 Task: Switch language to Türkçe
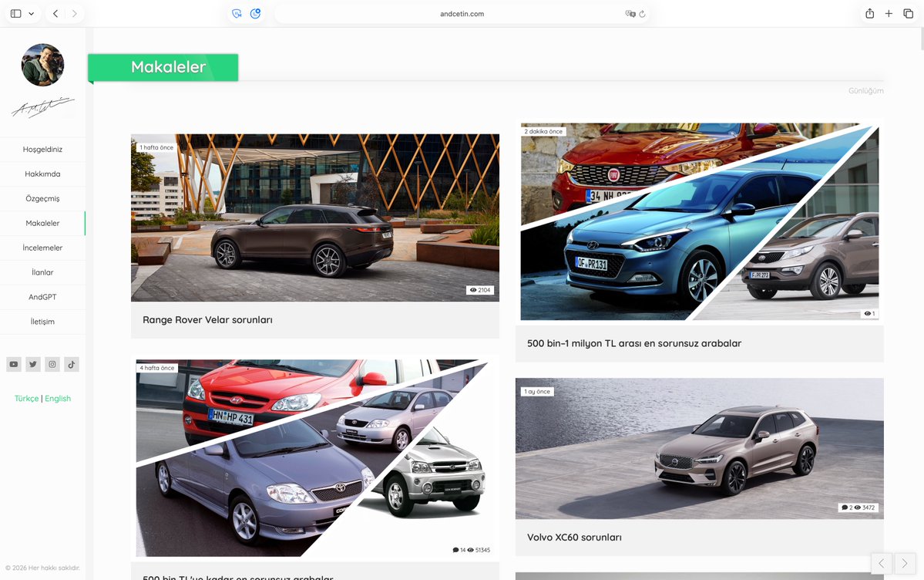pyautogui.click(x=26, y=398)
